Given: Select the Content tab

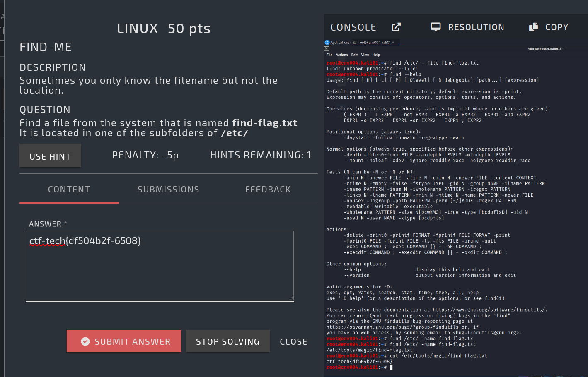Looking at the screenshot, I should (x=69, y=190).
